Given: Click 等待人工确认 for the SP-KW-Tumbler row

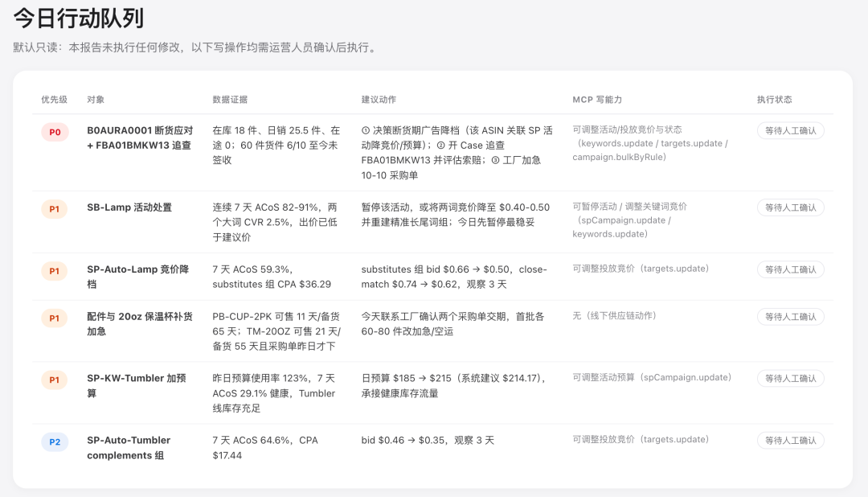Looking at the screenshot, I should click(791, 379).
